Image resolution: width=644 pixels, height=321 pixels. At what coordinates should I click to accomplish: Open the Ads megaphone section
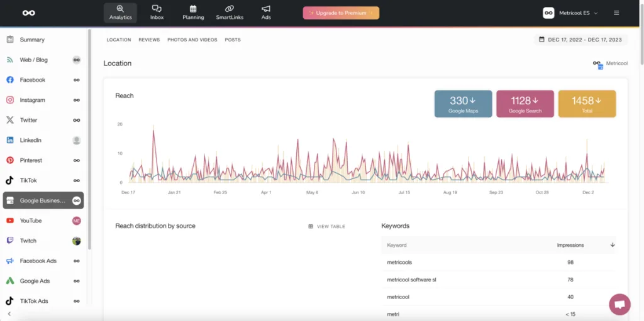(266, 13)
